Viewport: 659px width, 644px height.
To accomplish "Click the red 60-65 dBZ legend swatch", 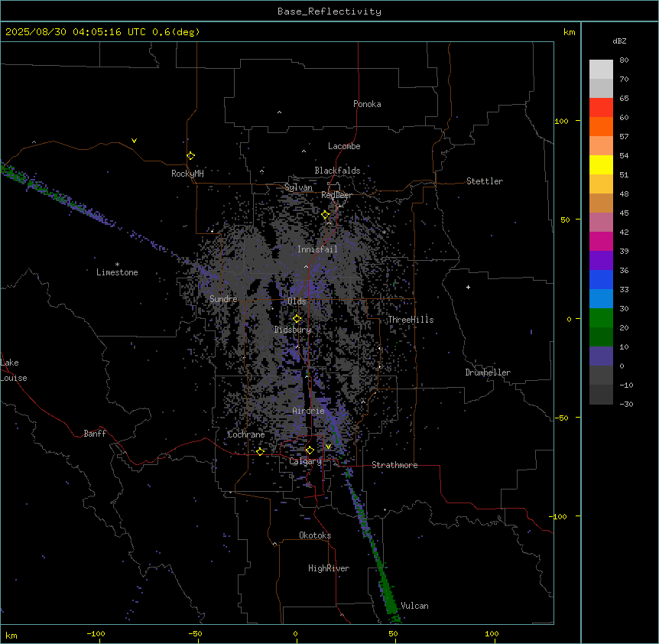I will [x=601, y=108].
